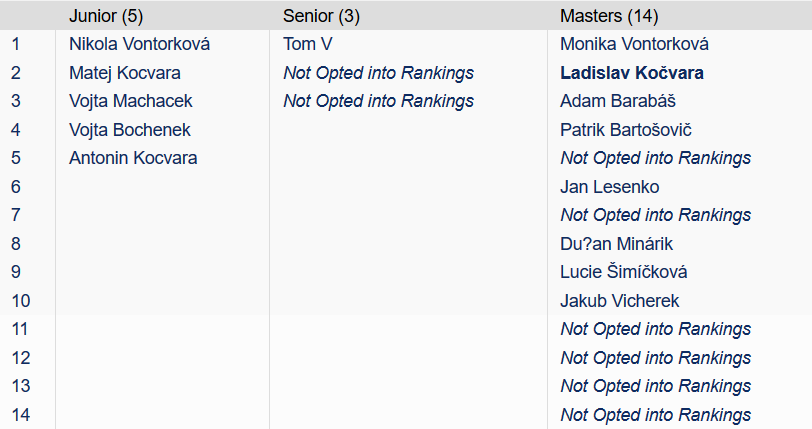812x429 pixels.
Task: Open Vojta Bochenek's entry
Action: click(129, 130)
